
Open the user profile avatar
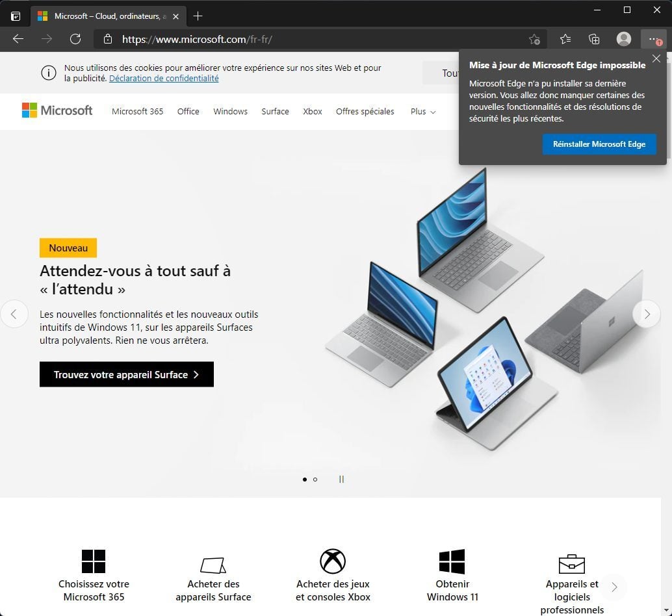click(623, 39)
